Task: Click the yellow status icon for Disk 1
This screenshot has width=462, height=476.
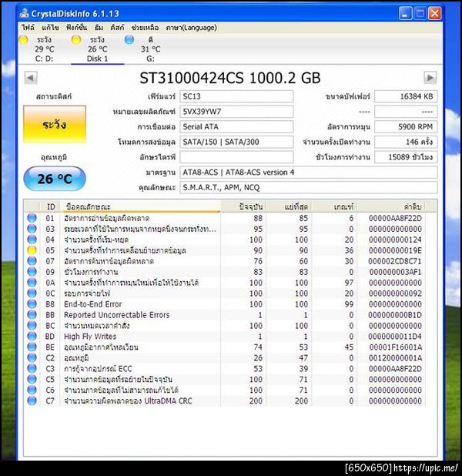Action: pyautogui.click(x=76, y=39)
